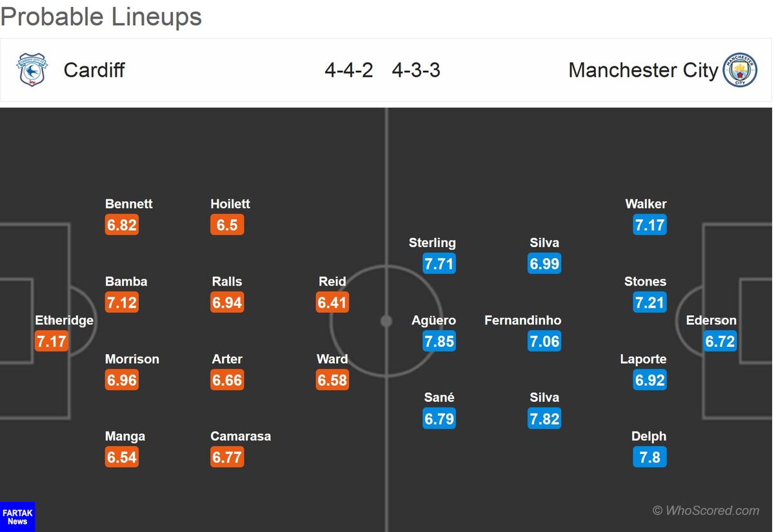This screenshot has height=532, width=774.
Task: Select Delph's 7.8 rating badge
Action: [x=650, y=457]
